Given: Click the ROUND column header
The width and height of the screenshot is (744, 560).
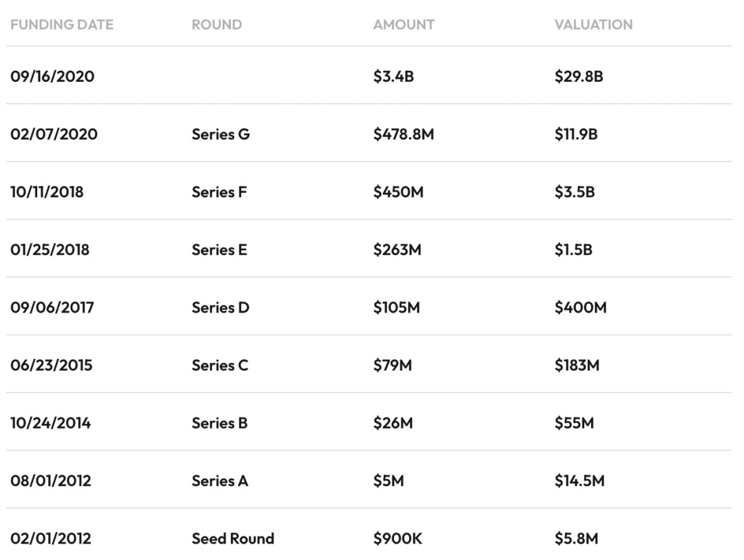Looking at the screenshot, I should 216,25.
